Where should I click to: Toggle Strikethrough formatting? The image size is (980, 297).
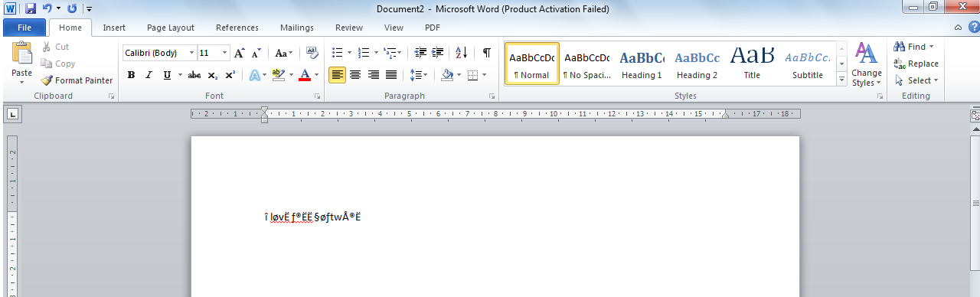pos(194,75)
